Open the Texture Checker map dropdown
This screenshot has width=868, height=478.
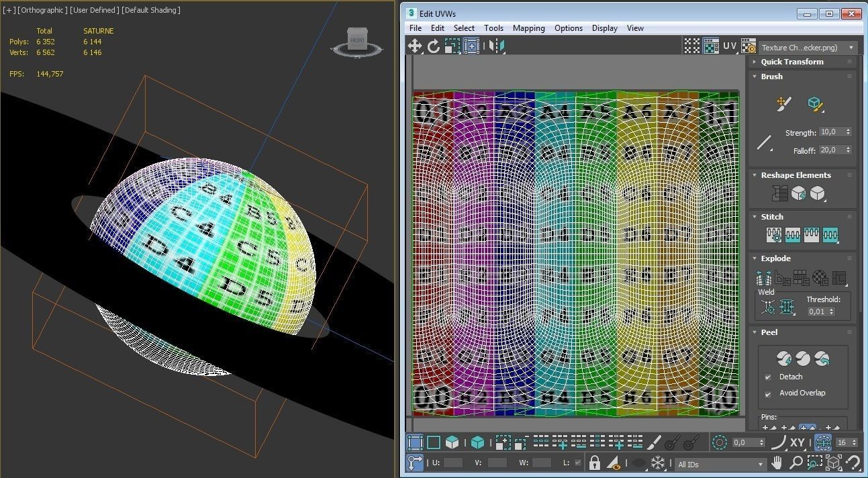808,48
